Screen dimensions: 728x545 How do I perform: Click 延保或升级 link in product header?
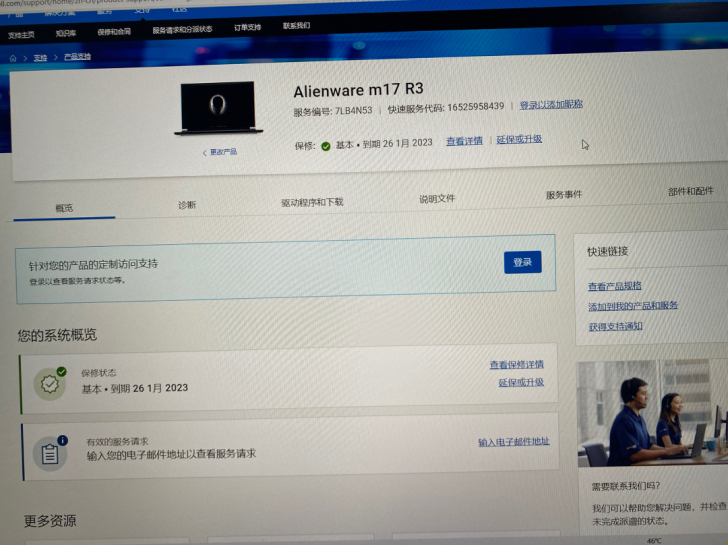tap(519, 139)
